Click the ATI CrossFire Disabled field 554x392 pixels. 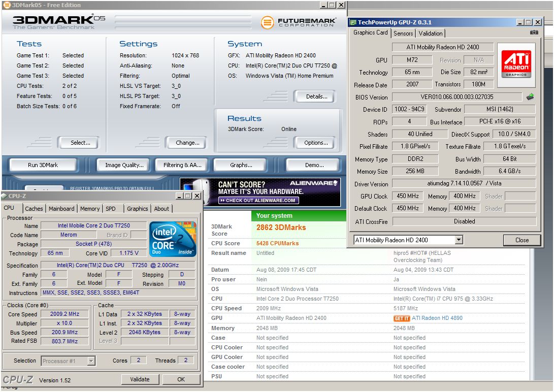[x=464, y=221]
